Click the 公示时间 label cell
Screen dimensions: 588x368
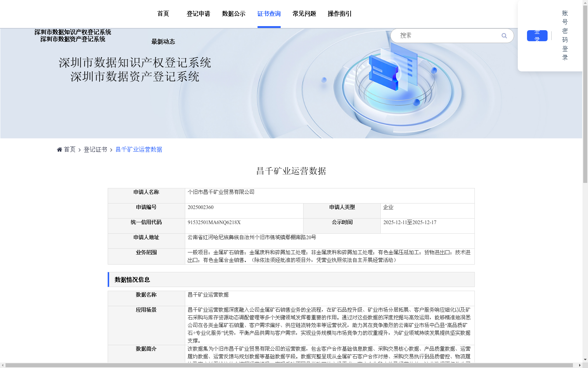tap(342, 226)
